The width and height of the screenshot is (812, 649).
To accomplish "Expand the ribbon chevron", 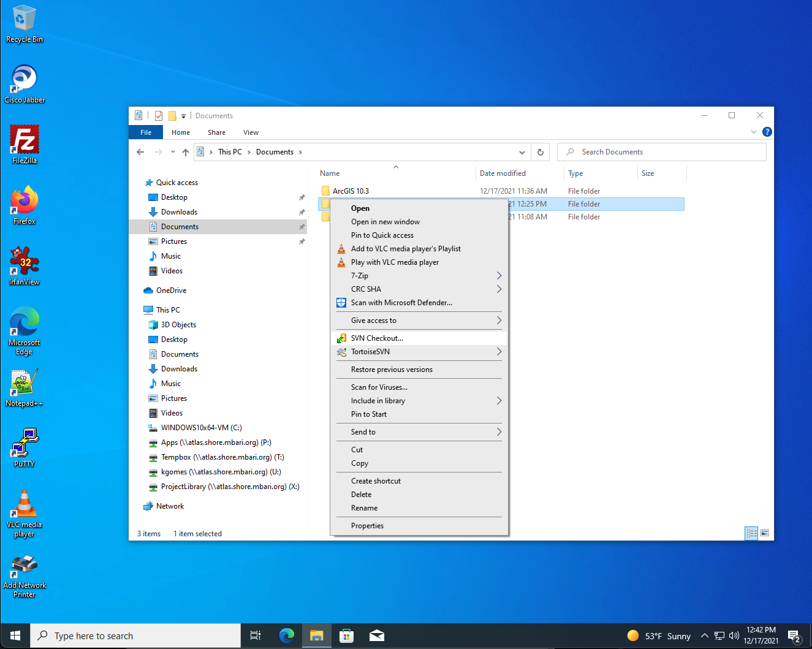I will click(x=754, y=132).
